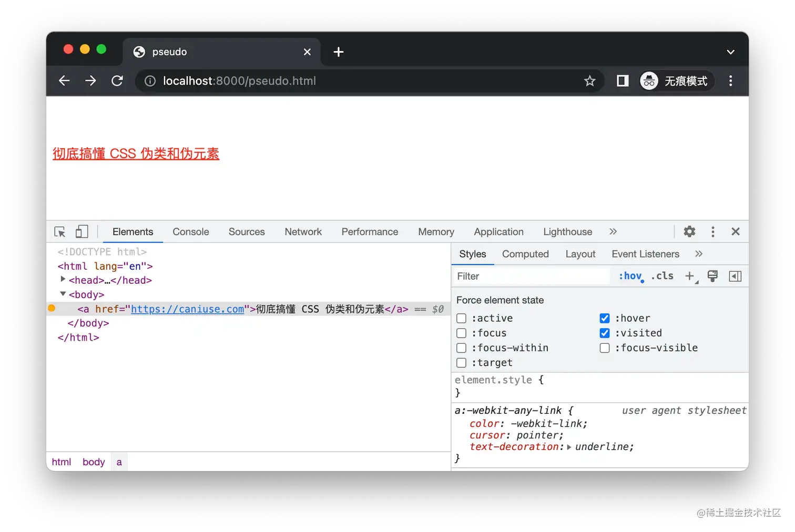Select the closing </html> tag line
The width and height of the screenshot is (795, 532).
pos(78,337)
